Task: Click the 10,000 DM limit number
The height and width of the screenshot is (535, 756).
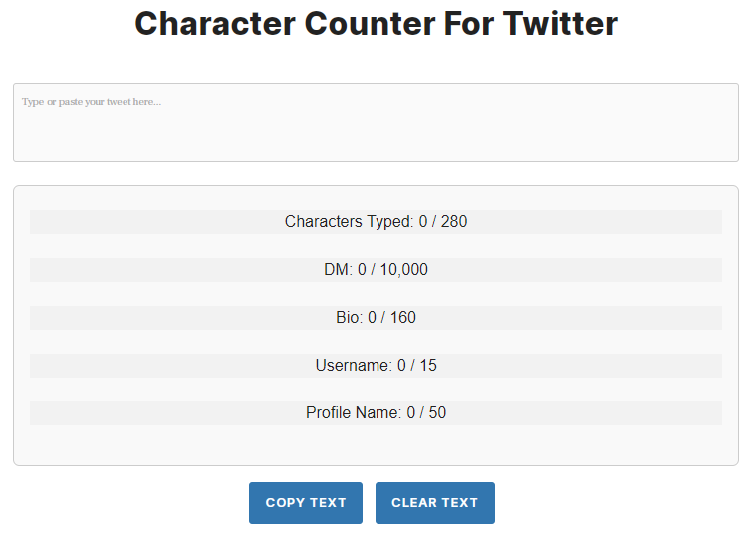Action: click(404, 270)
